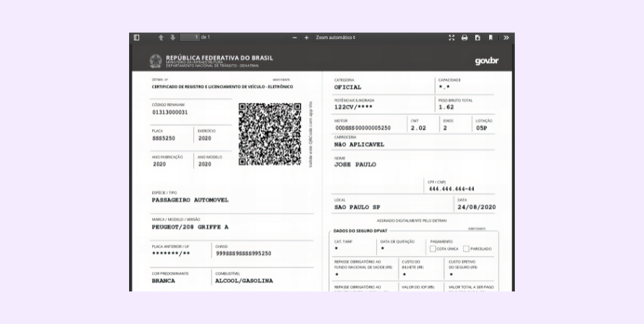Click the QR code image

[270, 134]
